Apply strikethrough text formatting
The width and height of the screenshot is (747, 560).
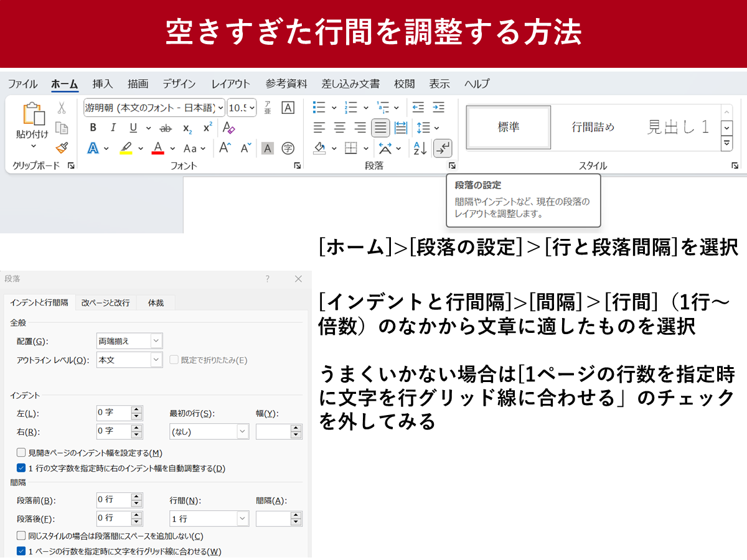(x=166, y=128)
